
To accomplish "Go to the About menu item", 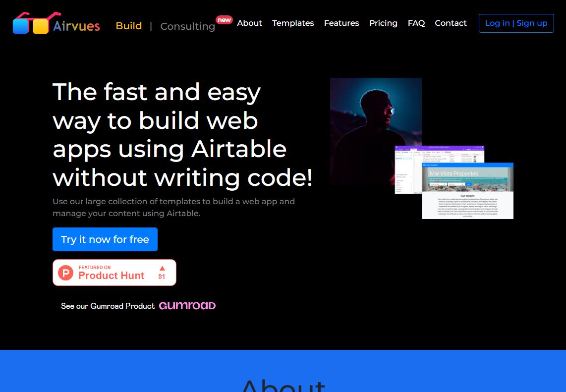I will tap(249, 23).
